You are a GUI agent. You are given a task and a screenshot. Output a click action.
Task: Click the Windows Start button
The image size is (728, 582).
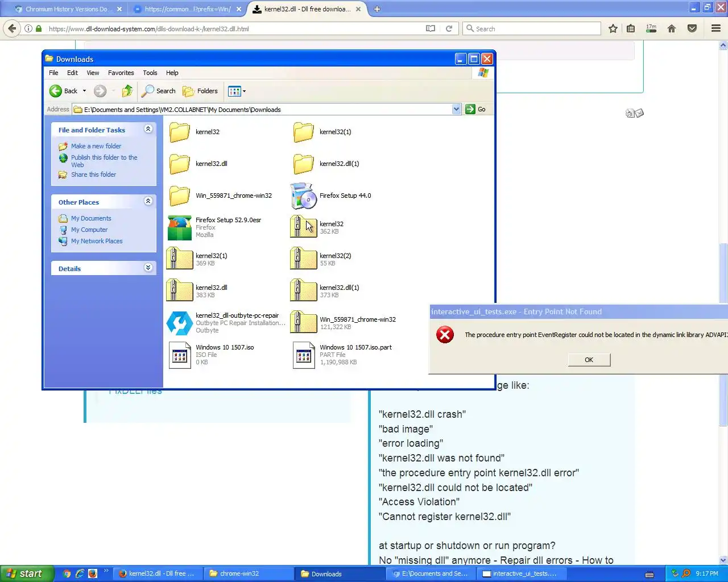(x=27, y=573)
